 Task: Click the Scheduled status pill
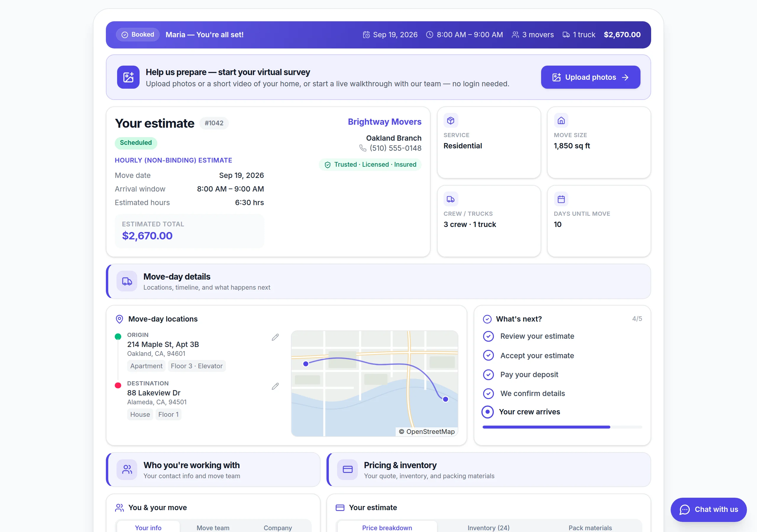[136, 143]
